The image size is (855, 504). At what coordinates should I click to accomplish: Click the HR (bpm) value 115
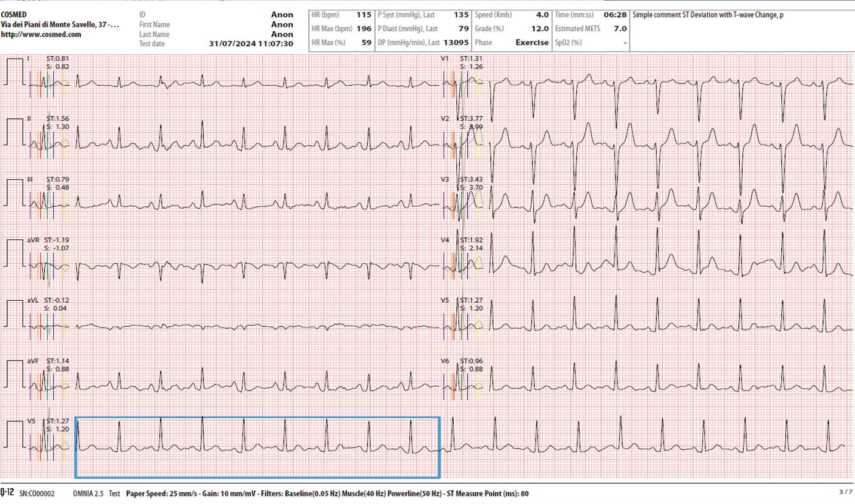point(364,14)
